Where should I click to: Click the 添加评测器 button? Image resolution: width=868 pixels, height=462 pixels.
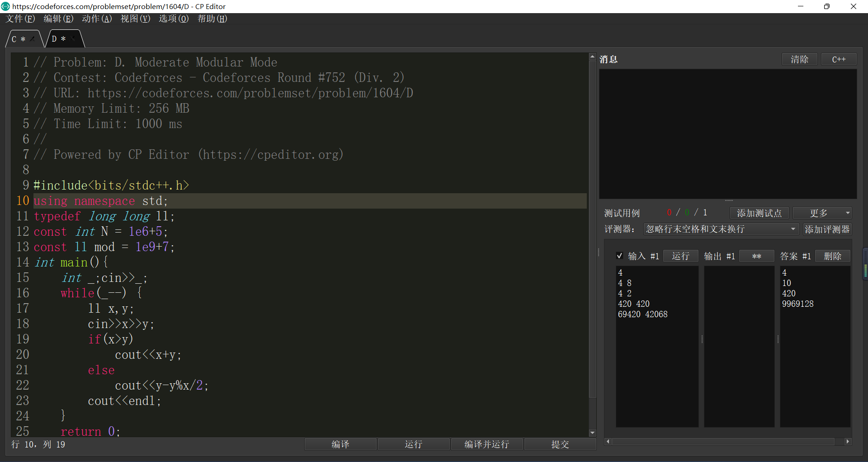[x=827, y=229]
